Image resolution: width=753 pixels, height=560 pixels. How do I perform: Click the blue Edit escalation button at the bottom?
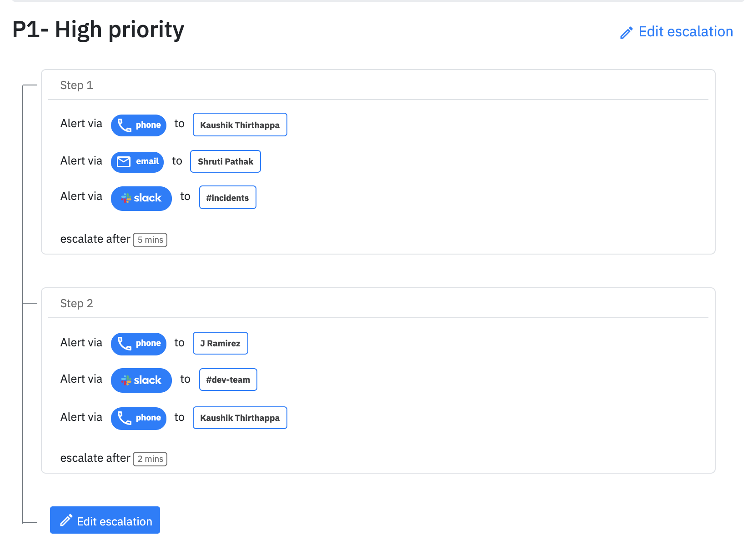(105, 520)
